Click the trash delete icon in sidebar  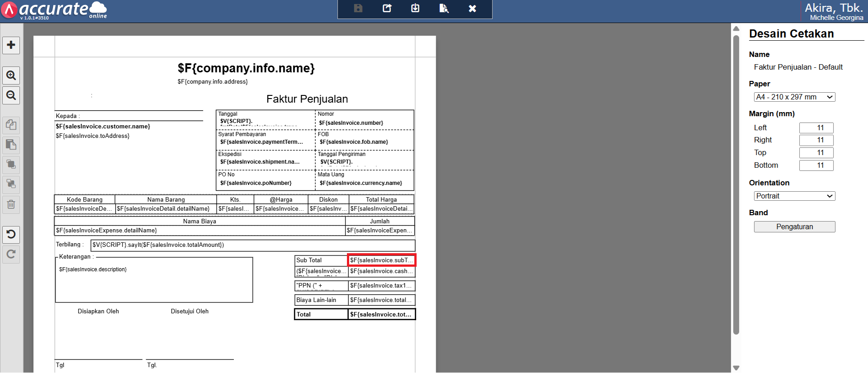pos(11,204)
